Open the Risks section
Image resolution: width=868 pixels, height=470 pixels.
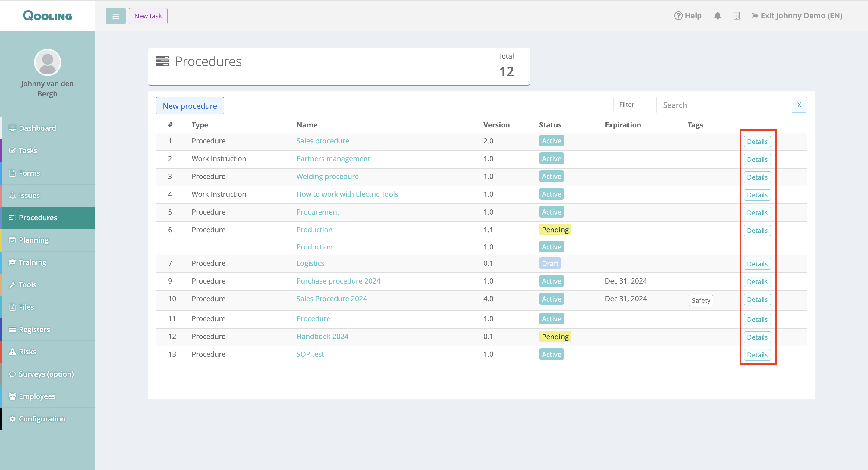pyautogui.click(x=27, y=352)
